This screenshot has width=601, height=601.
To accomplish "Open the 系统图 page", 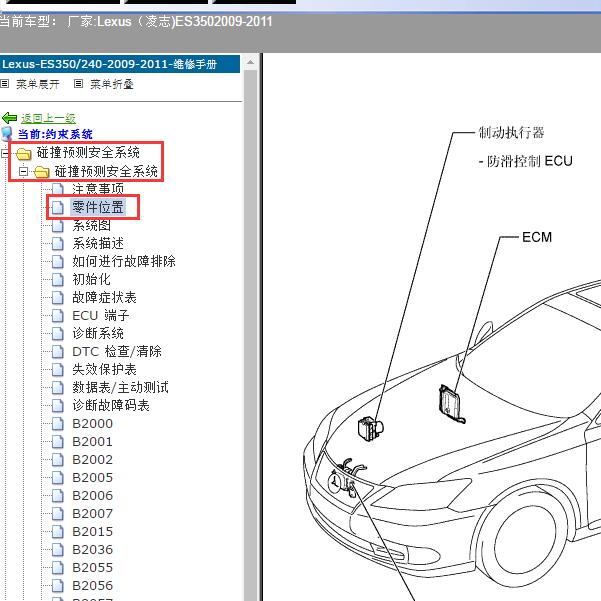I will tap(91, 225).
